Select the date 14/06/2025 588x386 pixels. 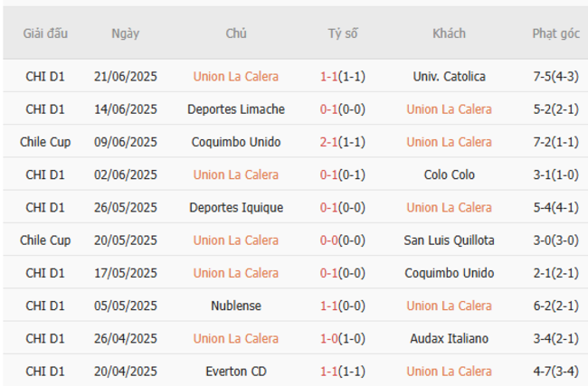pyautogui.click(x=126, y=109)
